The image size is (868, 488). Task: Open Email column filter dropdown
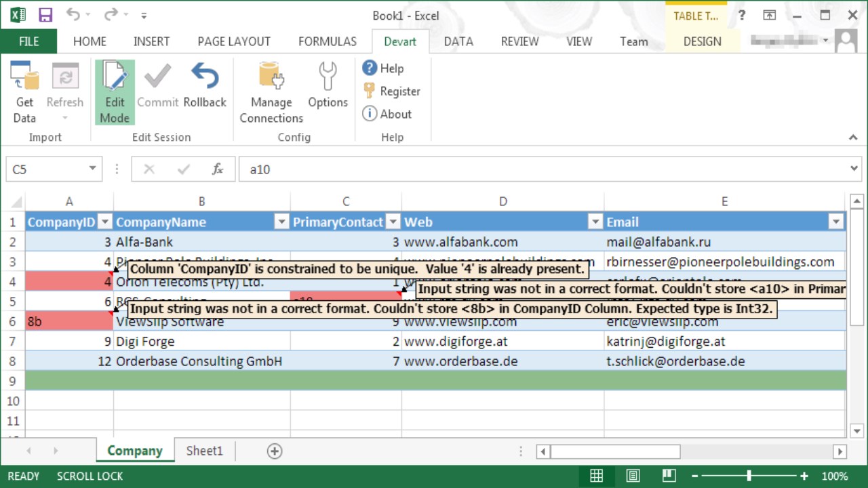coord(836,222)
